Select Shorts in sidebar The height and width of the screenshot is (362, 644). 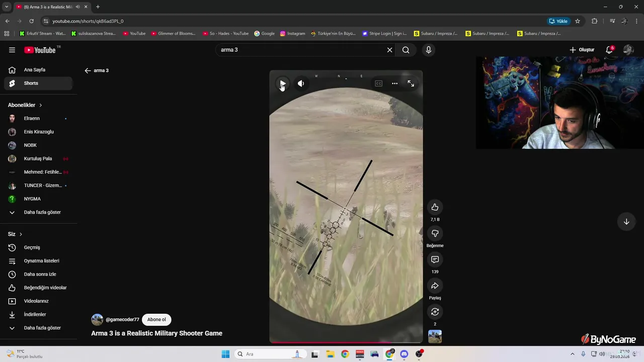(38, 83)
